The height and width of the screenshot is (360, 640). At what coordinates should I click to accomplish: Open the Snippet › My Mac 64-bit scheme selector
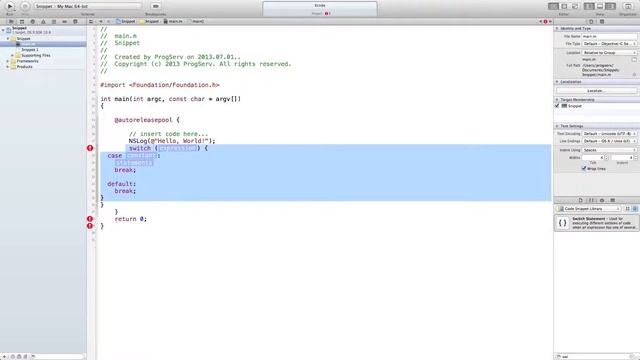[88, 6]
